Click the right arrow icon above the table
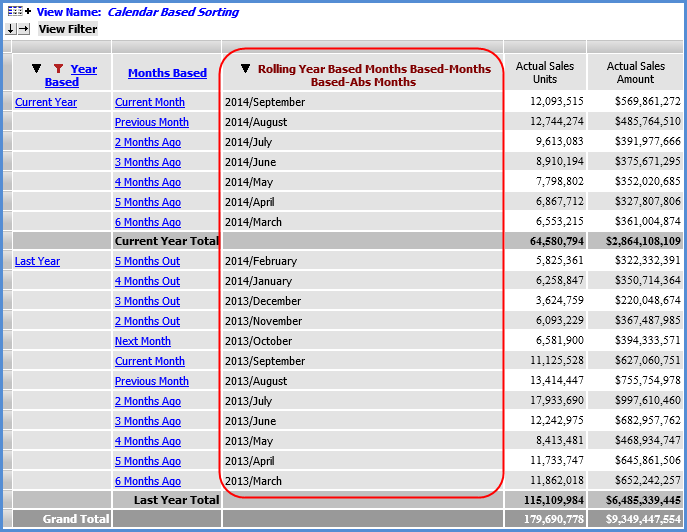 (24, 29)
